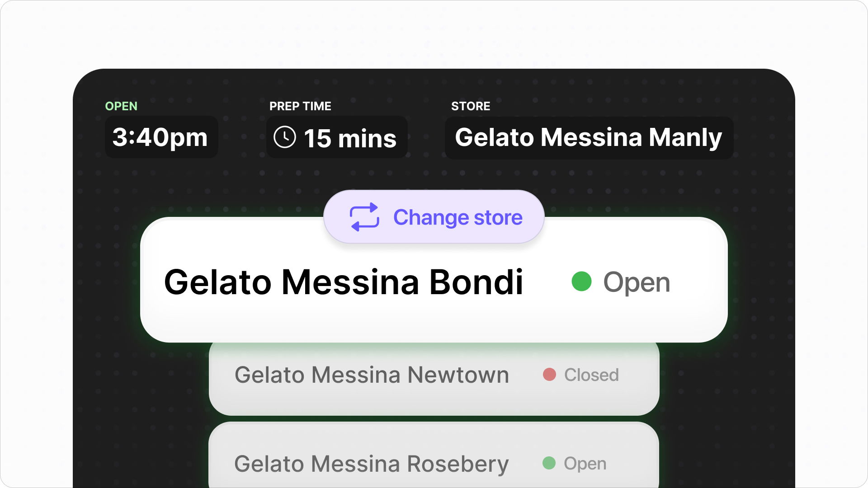Viewport: 868px width, 488px height.
Task: Open the 15 mins prep time field
Action: tap(337, 137)
